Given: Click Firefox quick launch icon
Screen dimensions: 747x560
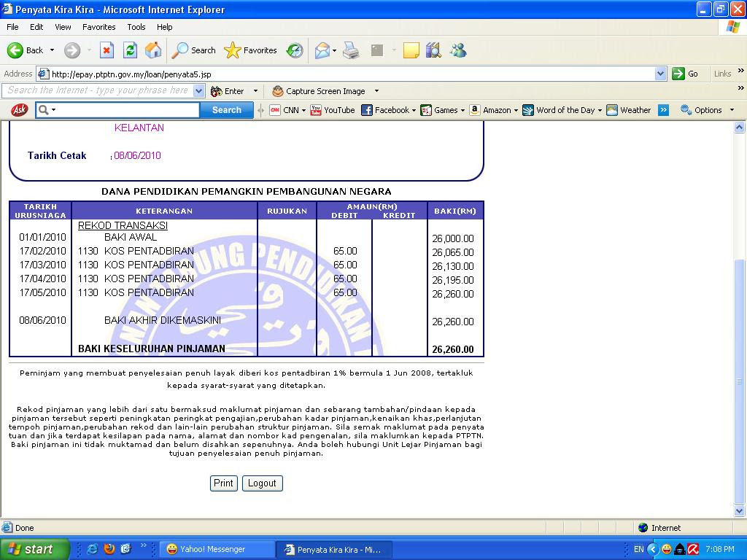Looking at the screenshot, I should [x=109, y=549].
